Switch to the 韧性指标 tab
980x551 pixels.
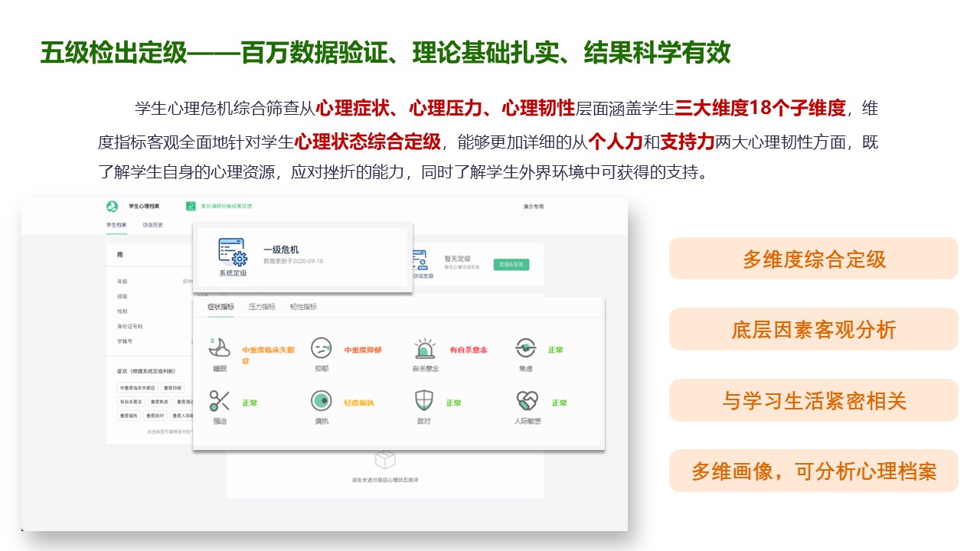[302, 307]
